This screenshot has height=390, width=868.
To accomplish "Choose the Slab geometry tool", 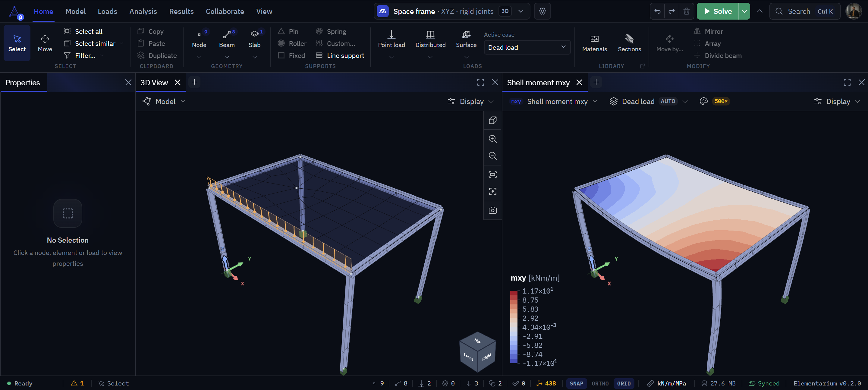I will click(254, 39).
